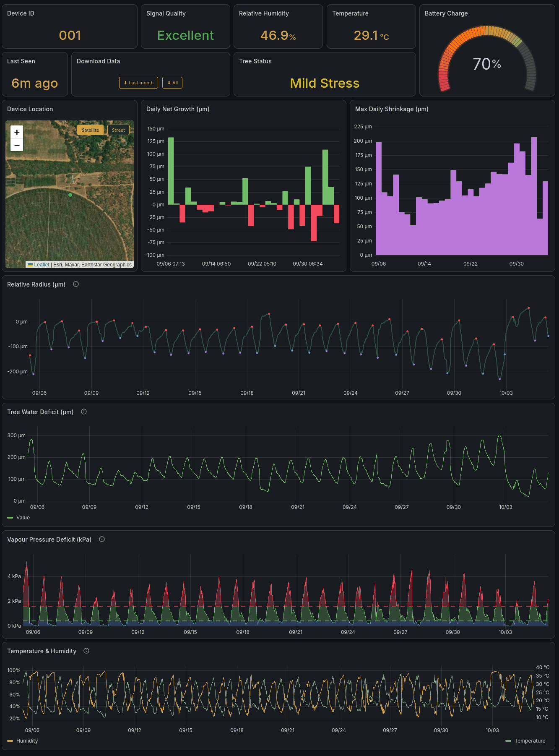Image resolution: width=559 pixels, height=756 pixels.
Task: Open the Tree Water Deficit info icon
Action: point(84,412)
